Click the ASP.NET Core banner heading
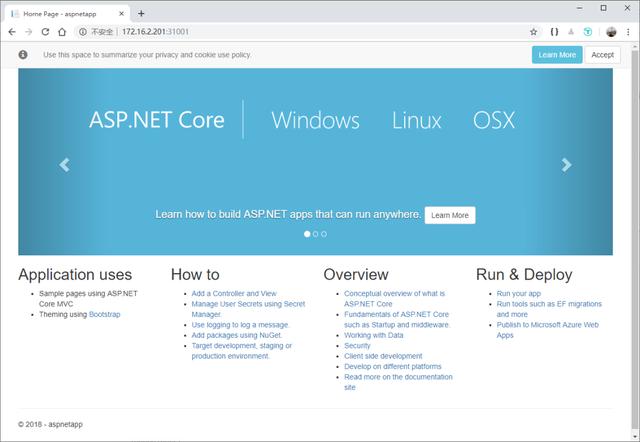 point(157,120)
